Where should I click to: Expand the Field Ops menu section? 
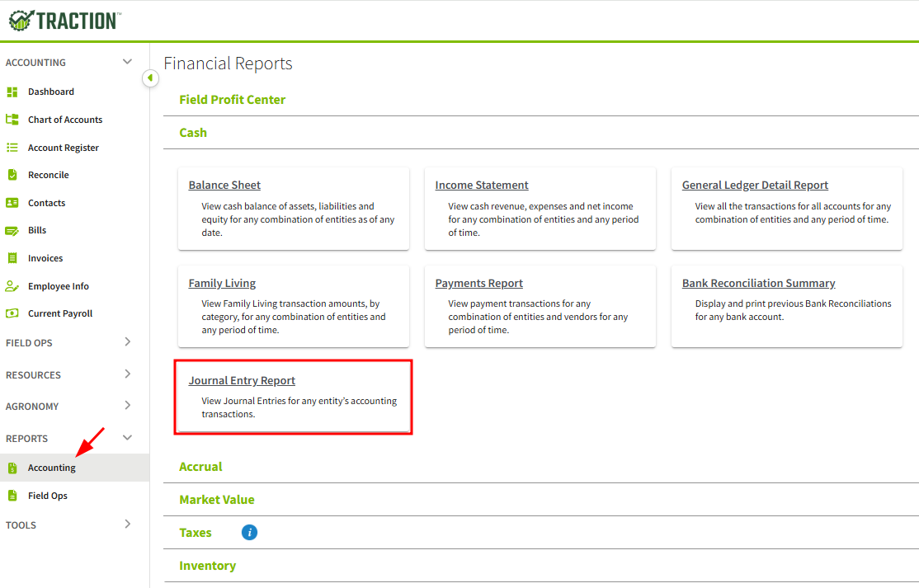127,342
